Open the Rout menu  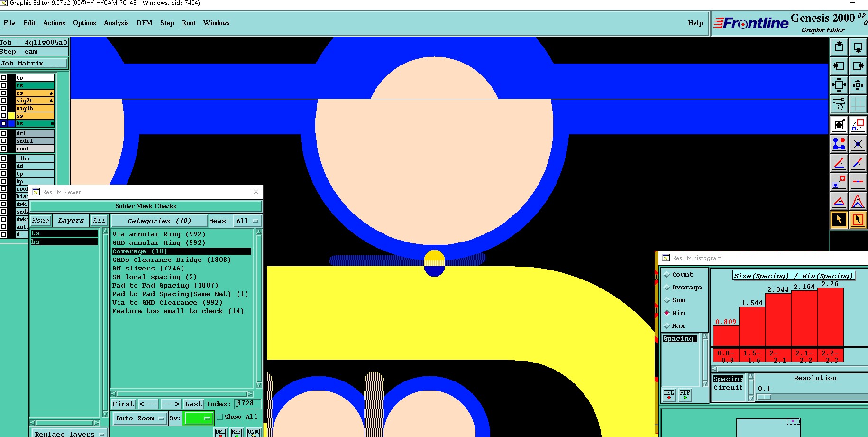click(189, 23)
